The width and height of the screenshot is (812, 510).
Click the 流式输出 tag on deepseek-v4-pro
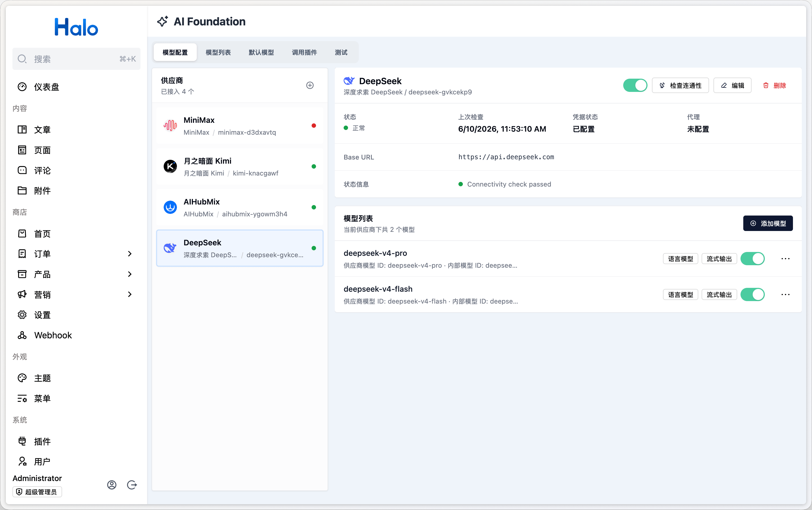click(719, 259)
